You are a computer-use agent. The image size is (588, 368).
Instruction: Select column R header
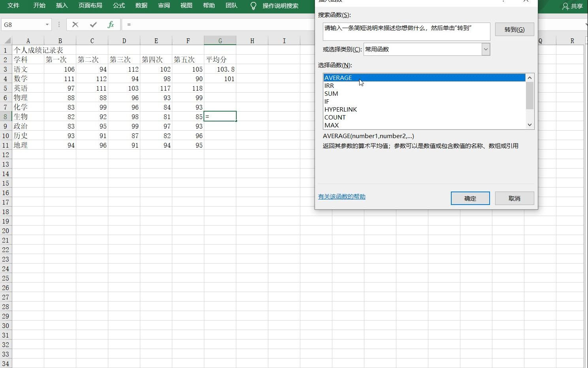coord(572,41)
